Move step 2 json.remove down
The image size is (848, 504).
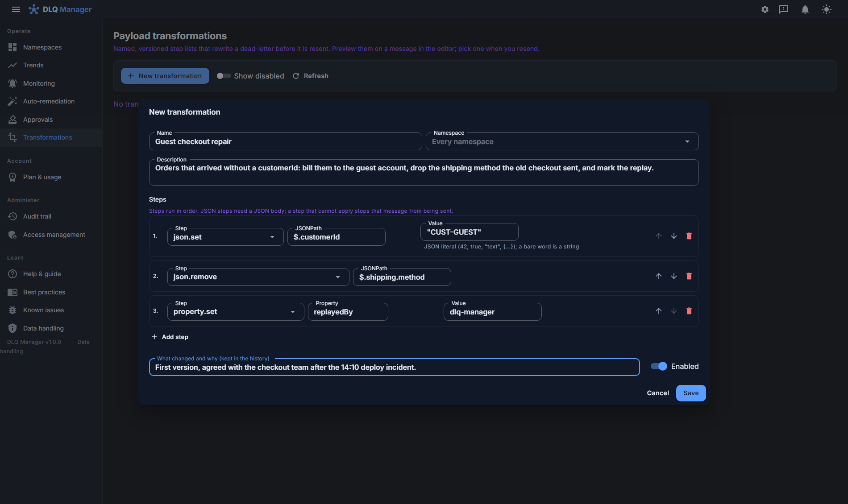click(674, 276)
